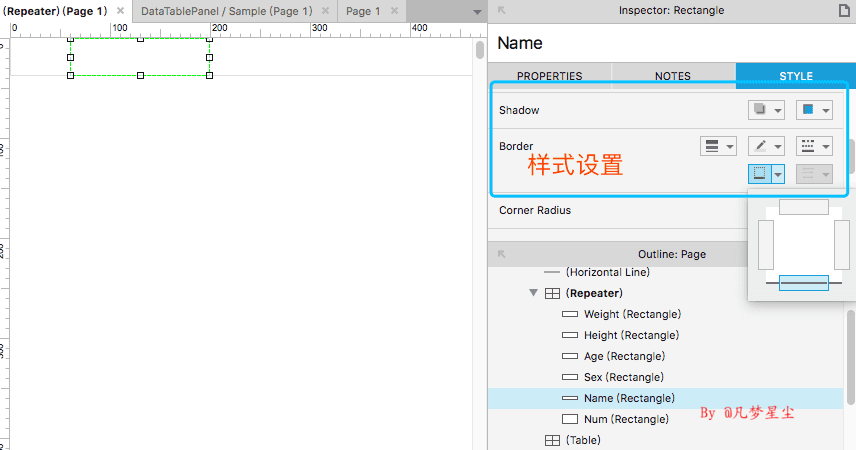Click the bottom-center resize handle
The height and width of the screenshot is (450, 856).
click(x=140, y=75)
